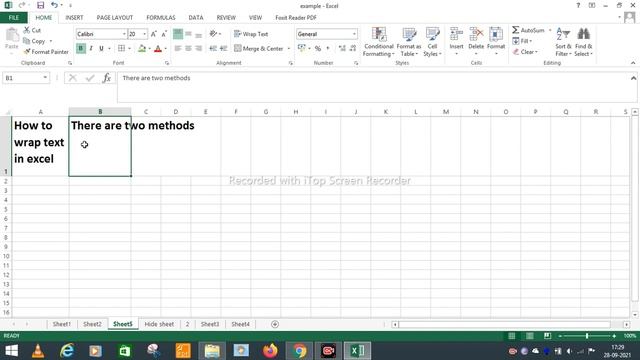
Task: Switch to Page Break Preview icon
Action: [547, 336]
